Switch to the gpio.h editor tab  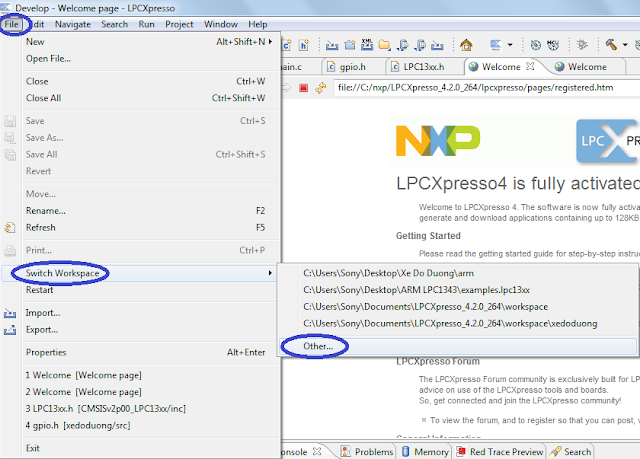[x=352, y=67]
